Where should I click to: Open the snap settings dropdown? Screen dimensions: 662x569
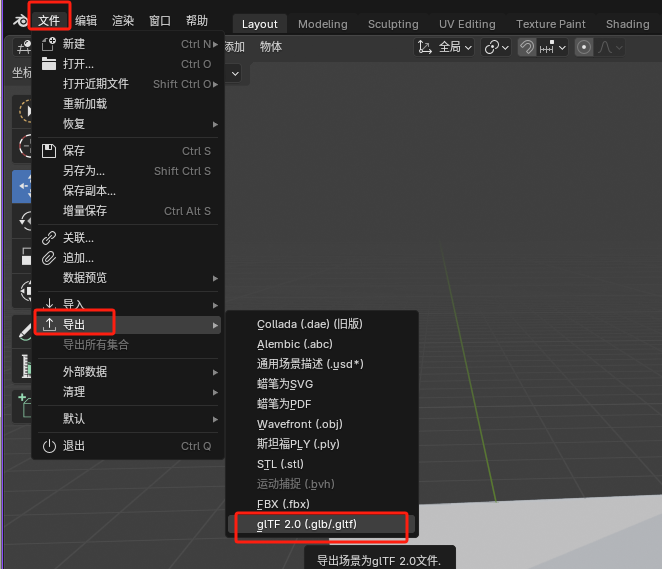point(553,47)
